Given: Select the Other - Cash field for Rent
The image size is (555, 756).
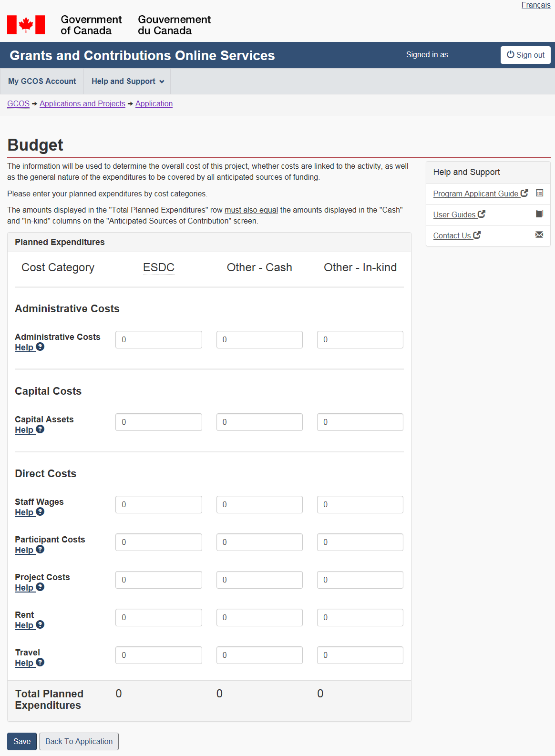Looking at the screenshot, I should pyautogui.click(x=259, y=618).
